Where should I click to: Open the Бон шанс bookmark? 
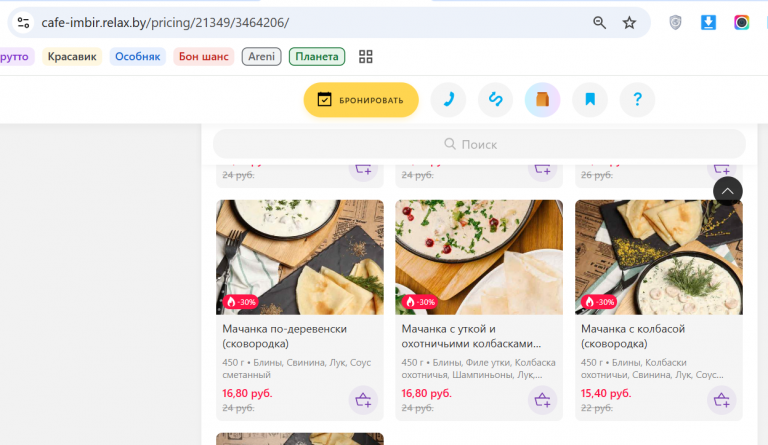pos(204,56)
